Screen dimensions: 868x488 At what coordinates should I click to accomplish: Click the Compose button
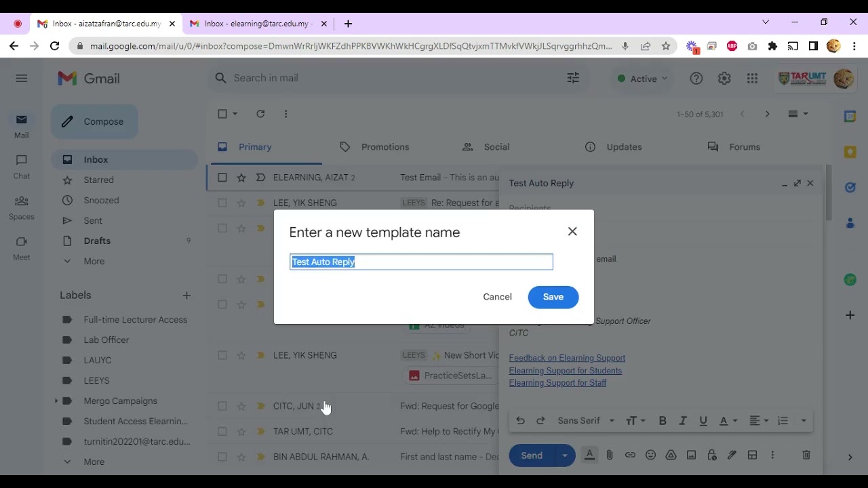pyautogui.click(x=94, y=122)
